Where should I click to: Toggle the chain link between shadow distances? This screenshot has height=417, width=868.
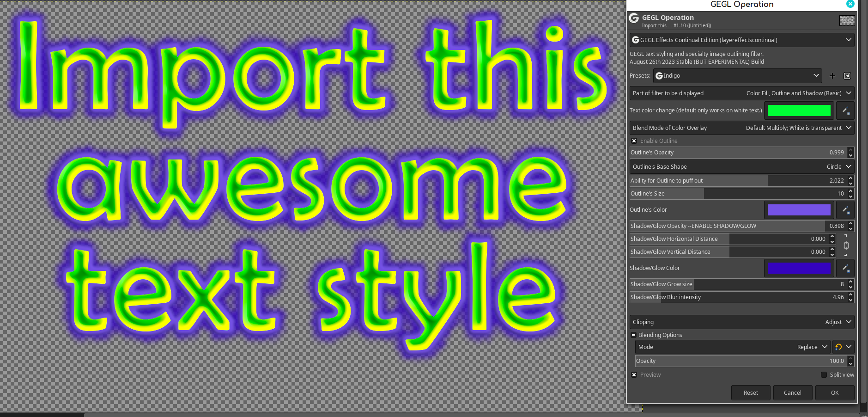pos(846,245)
